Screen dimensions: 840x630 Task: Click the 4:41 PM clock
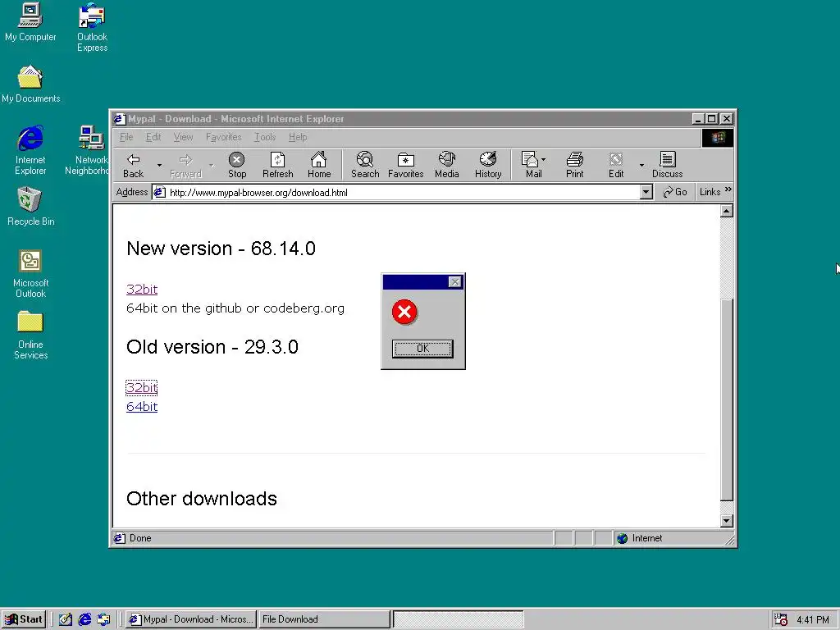point(813,620)
